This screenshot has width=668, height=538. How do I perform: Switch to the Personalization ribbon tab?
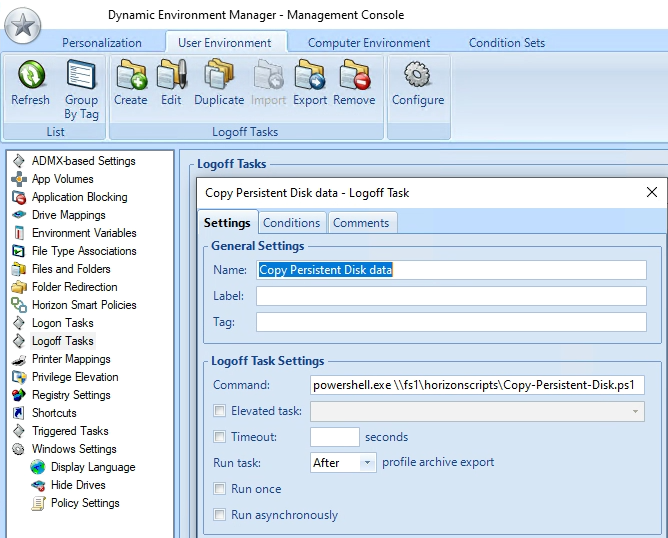(102, 43)
